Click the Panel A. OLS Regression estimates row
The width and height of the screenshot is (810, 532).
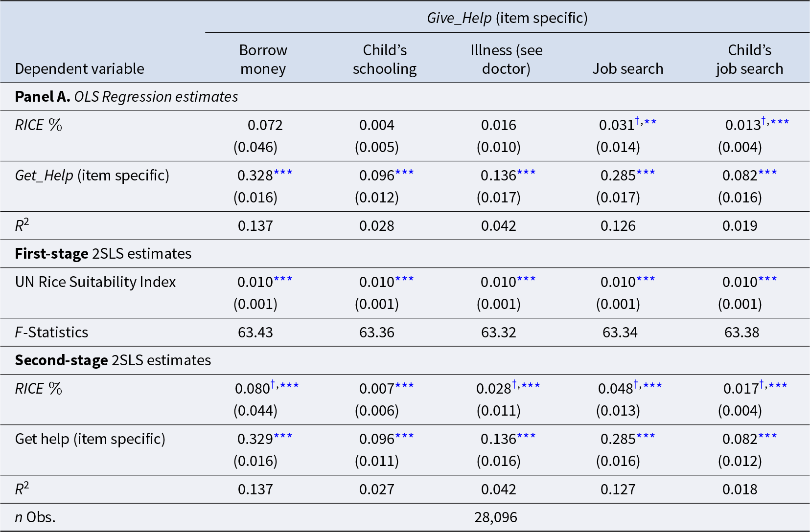pos(126,97)
